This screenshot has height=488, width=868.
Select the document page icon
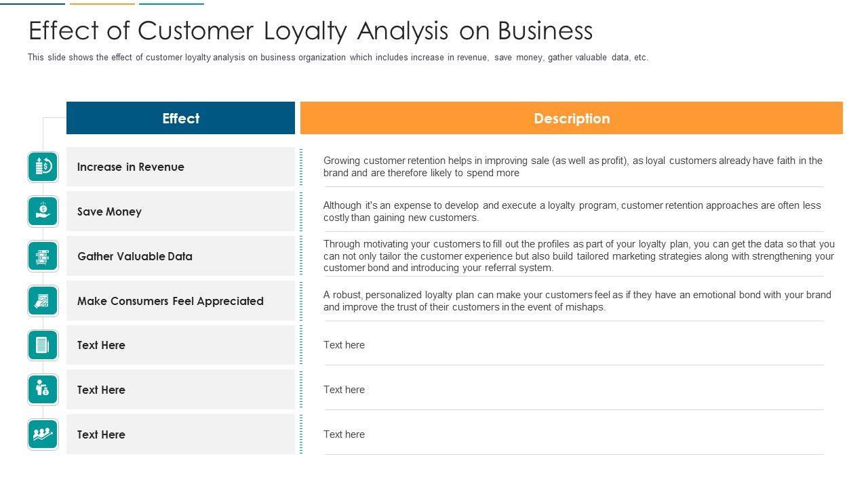click(43, 345)
